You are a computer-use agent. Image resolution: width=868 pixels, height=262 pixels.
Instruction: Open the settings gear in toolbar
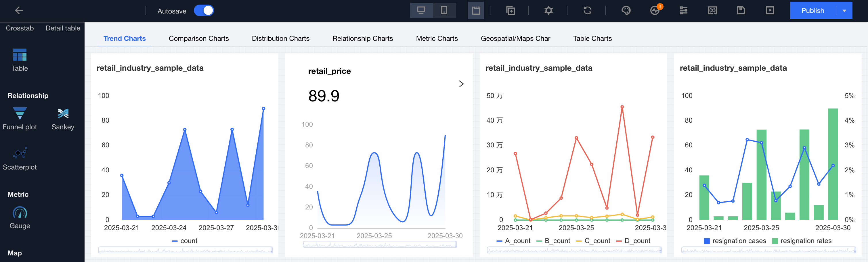(548, 10)
